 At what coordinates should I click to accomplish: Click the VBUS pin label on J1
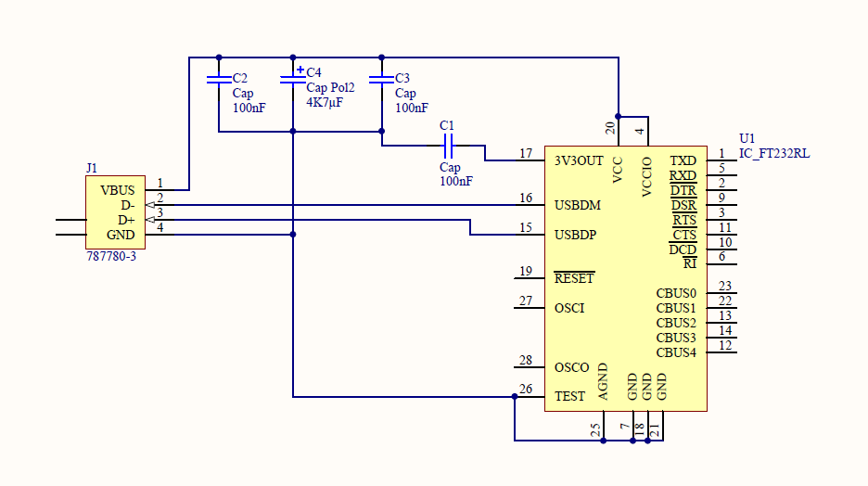pos(118,190)
